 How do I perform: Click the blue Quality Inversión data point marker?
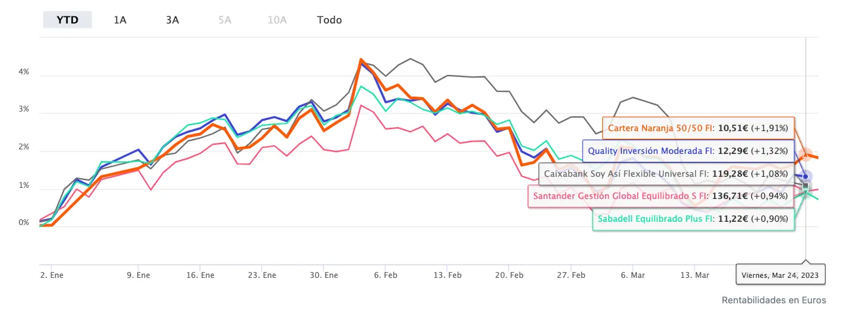pyautogui.click(x=806, y=176)
